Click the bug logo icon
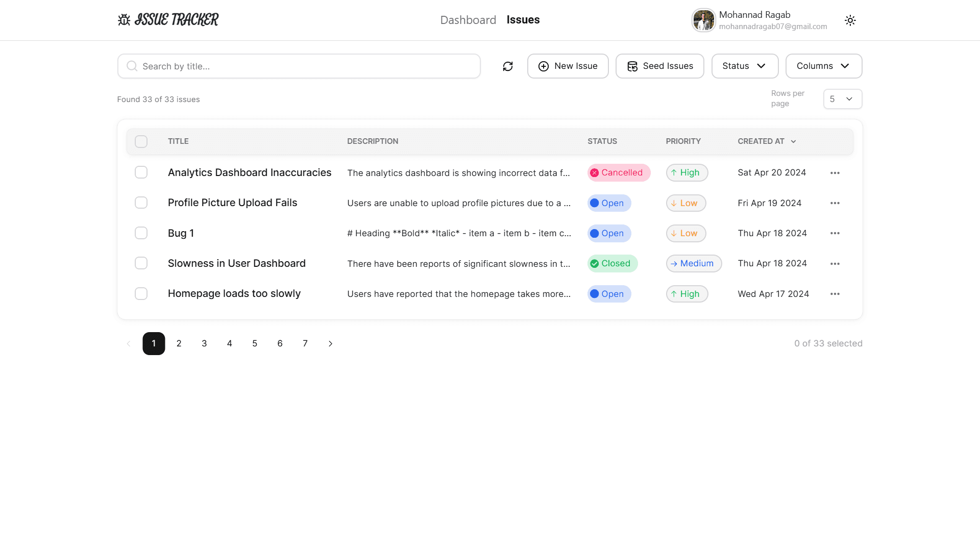This screenshot has width=980, height=551. coord(124,20)
